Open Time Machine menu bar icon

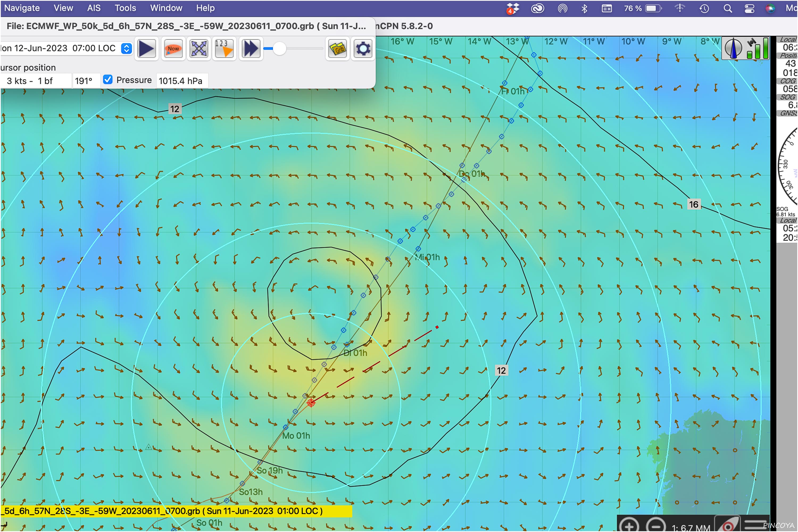[704, 8]
